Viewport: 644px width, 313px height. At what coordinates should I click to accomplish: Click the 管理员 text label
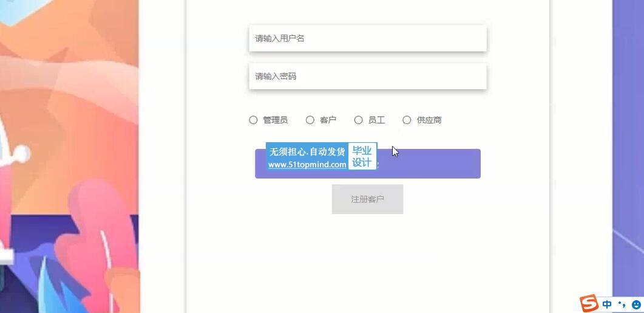[x=275, y=120]
